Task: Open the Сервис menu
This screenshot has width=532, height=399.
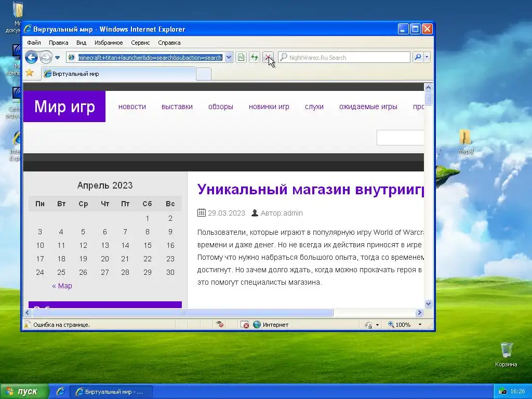Action: (x=140, y=43)
